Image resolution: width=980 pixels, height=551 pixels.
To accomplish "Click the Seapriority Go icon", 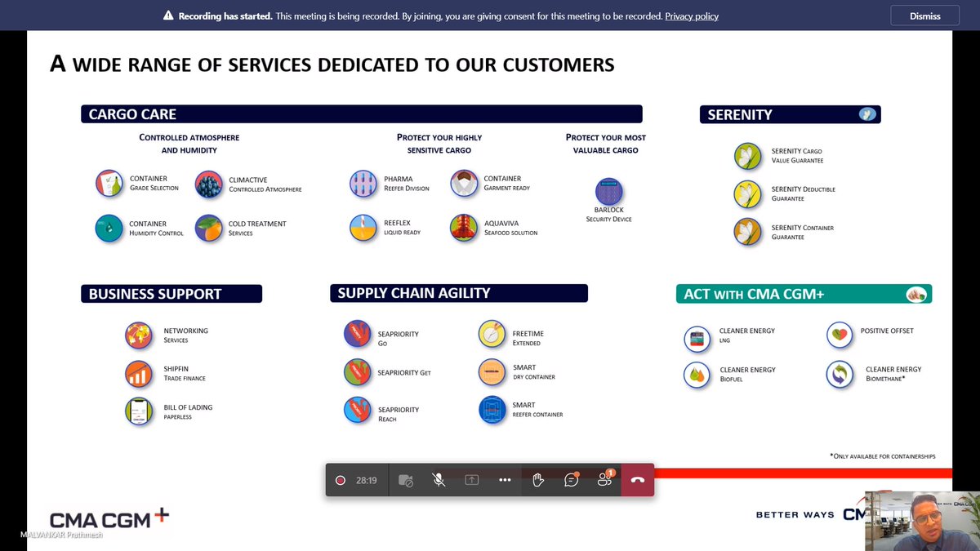I will pos(358,334).
